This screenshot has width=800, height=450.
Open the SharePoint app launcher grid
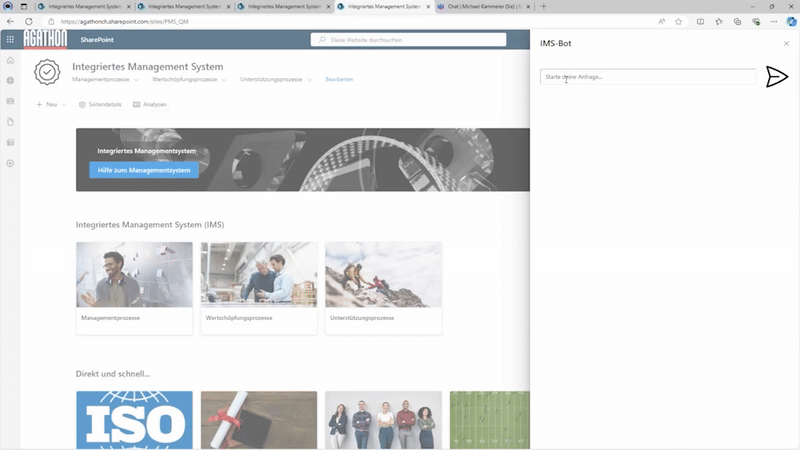coord(10,40)
